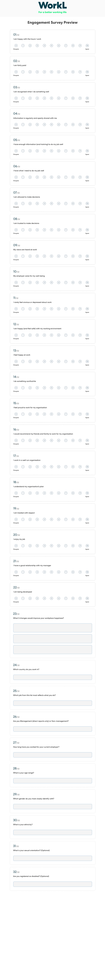Choose rating 10 for 'I understand my organisation's plan'
Image resolution: width=105 pixels, height=980 pixels.
point(87,493)
